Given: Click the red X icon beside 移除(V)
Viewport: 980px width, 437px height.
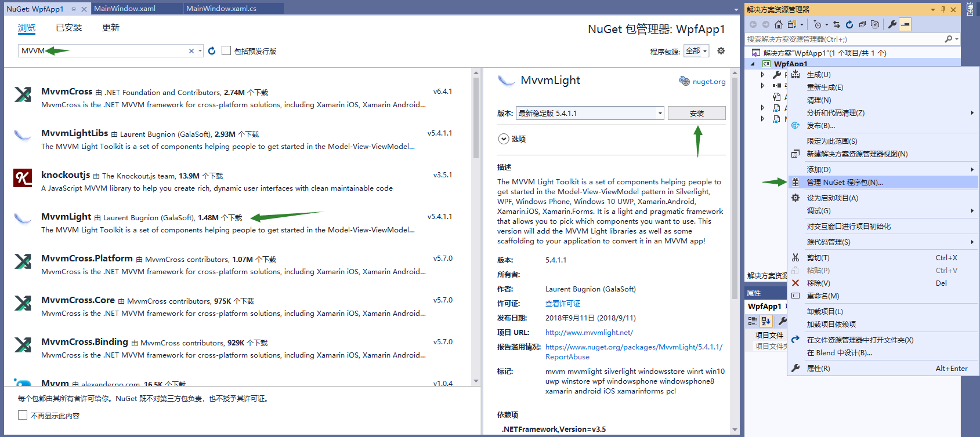Looking at the screenshot, I should pos(795,283).
